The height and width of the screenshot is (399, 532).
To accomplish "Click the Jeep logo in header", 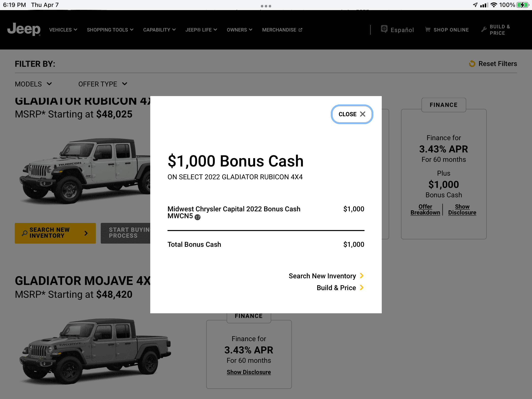I will [24, 29].
